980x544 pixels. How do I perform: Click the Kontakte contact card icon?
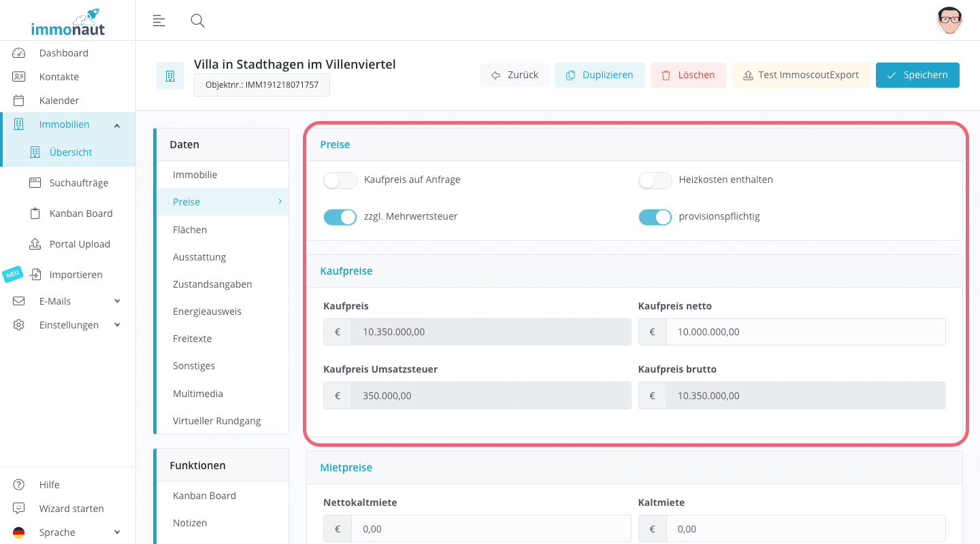pos(19,77)
